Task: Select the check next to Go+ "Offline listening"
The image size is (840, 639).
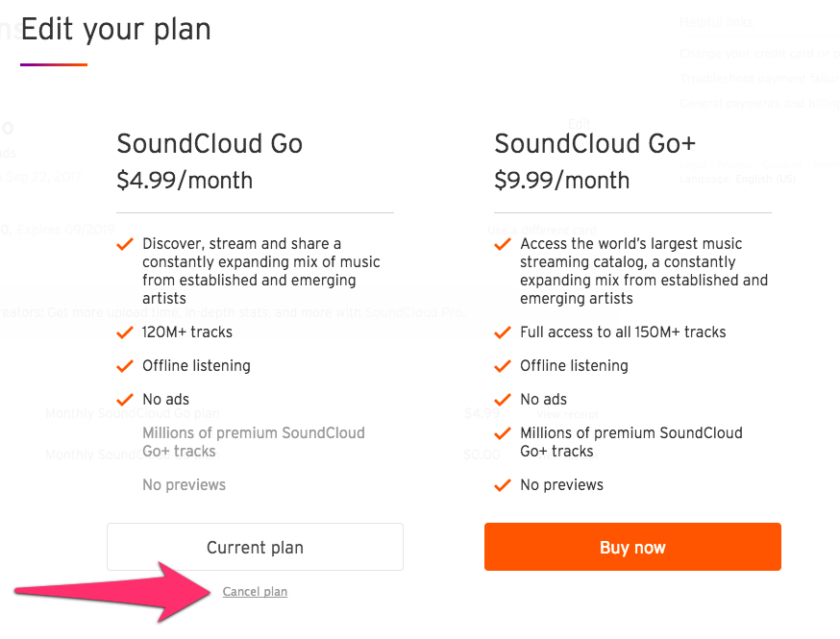Action: [503, 365]
